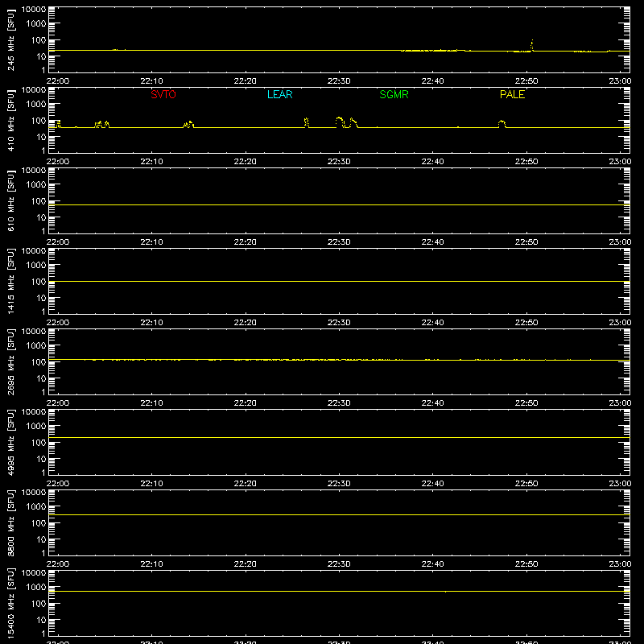Select the 4995 MHz [SFU] axis title
644x644 pixels.
pyautogui.click(x=10, y=442)
